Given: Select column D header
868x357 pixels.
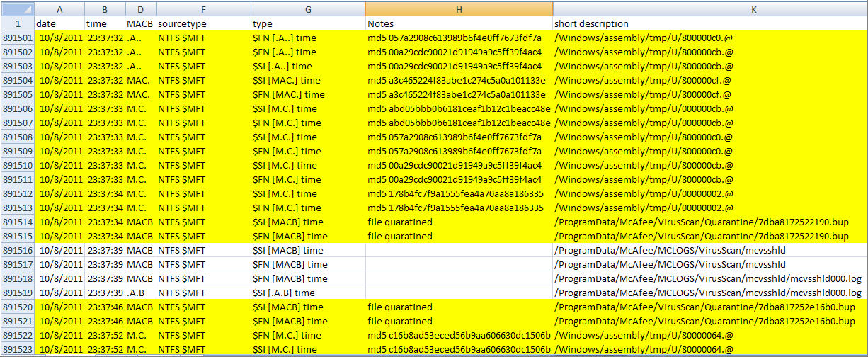Looking at the screenshot, I should pos(140,9).
